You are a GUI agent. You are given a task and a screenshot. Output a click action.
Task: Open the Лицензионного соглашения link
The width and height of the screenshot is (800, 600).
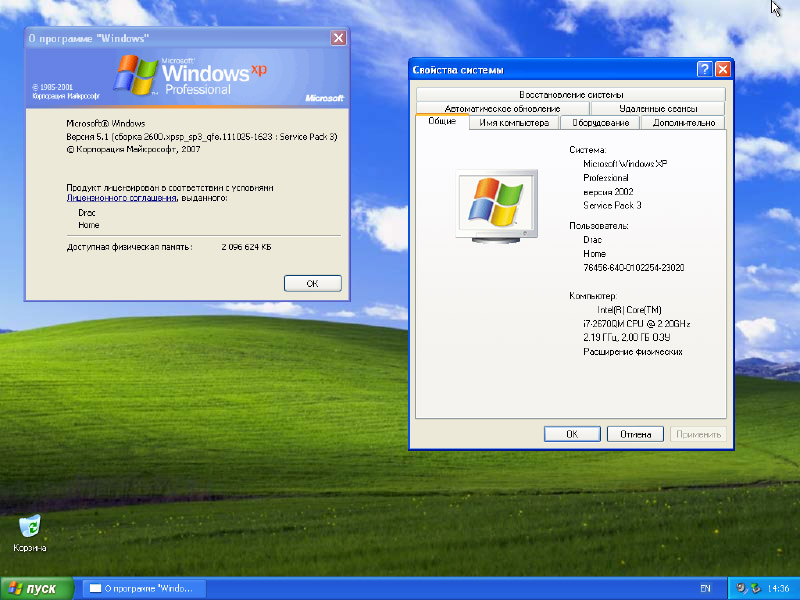tap(122, 198)
